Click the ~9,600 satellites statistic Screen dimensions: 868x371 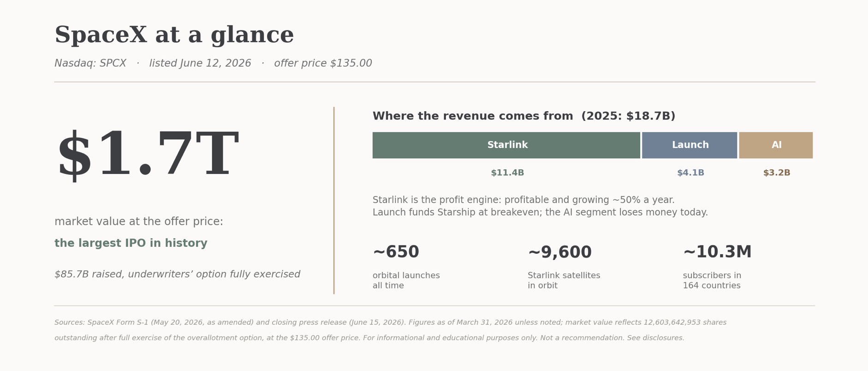click(x=559, y=252)
